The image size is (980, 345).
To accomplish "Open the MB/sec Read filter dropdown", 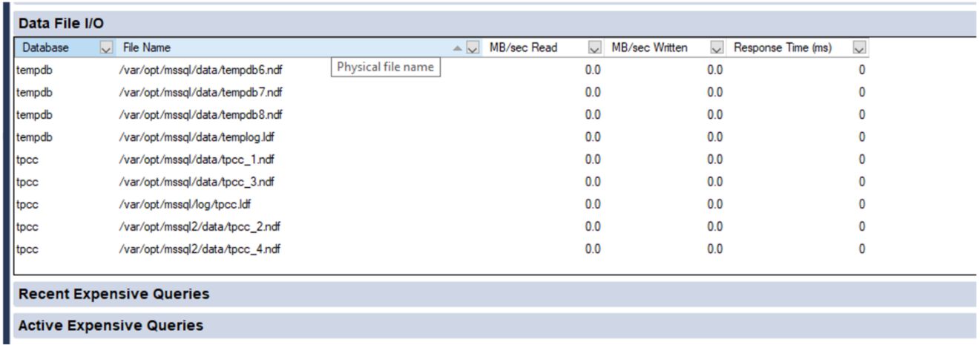I will [594, 48].
